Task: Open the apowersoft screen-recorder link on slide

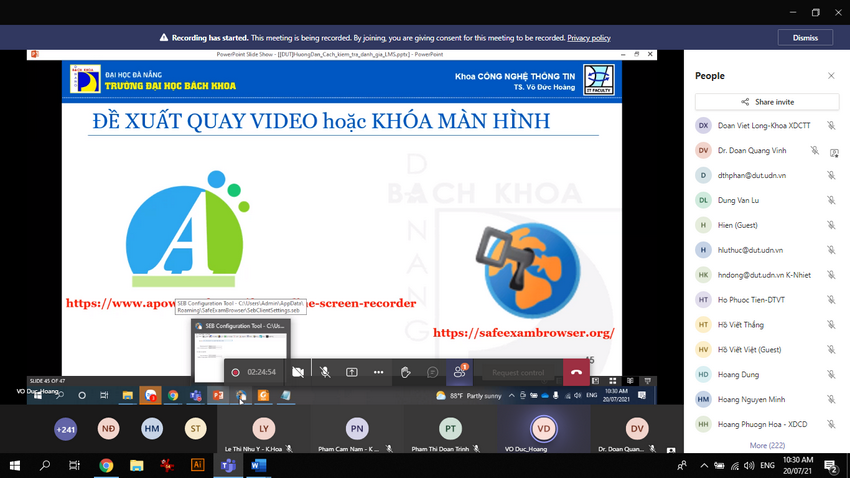Action: coord(241,303)
